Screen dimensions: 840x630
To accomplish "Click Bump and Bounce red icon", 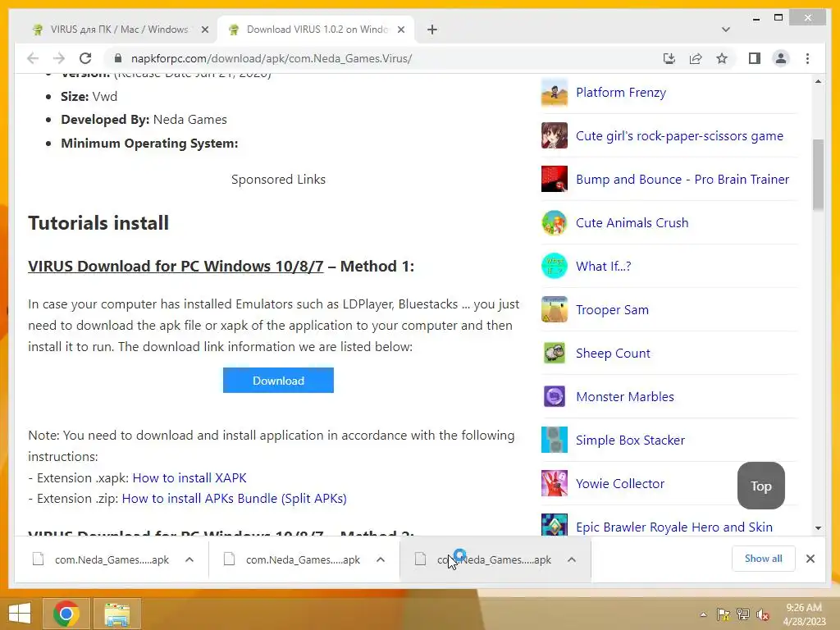I will (x=555, y=179).
